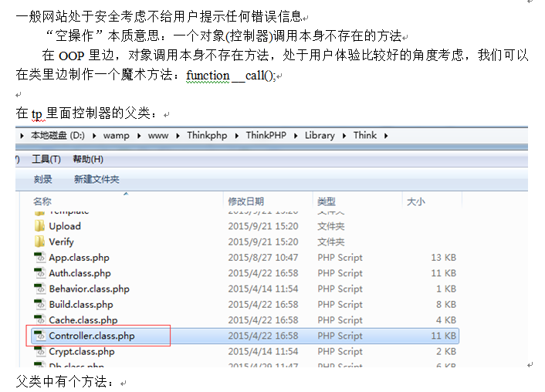
Task: Navigate to www breadcrumb
Action: (x=158, y=136)
